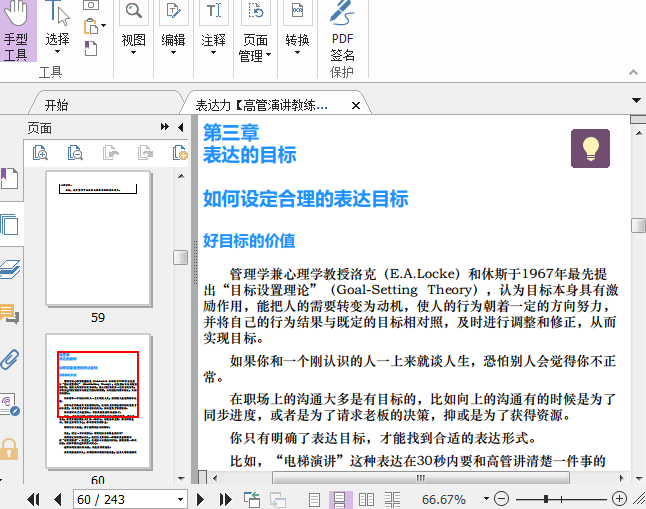Open the Convert (转换) ribbon dropdown
The height and width of the screenshot is (509, 646).
(297, 29)
